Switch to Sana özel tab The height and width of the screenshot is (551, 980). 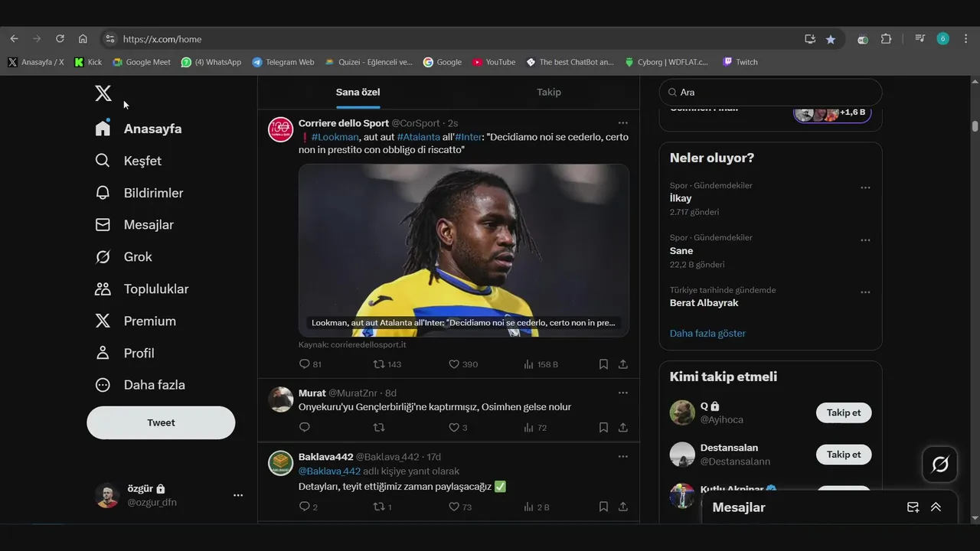pyautogui.click(x=358, y=92)
